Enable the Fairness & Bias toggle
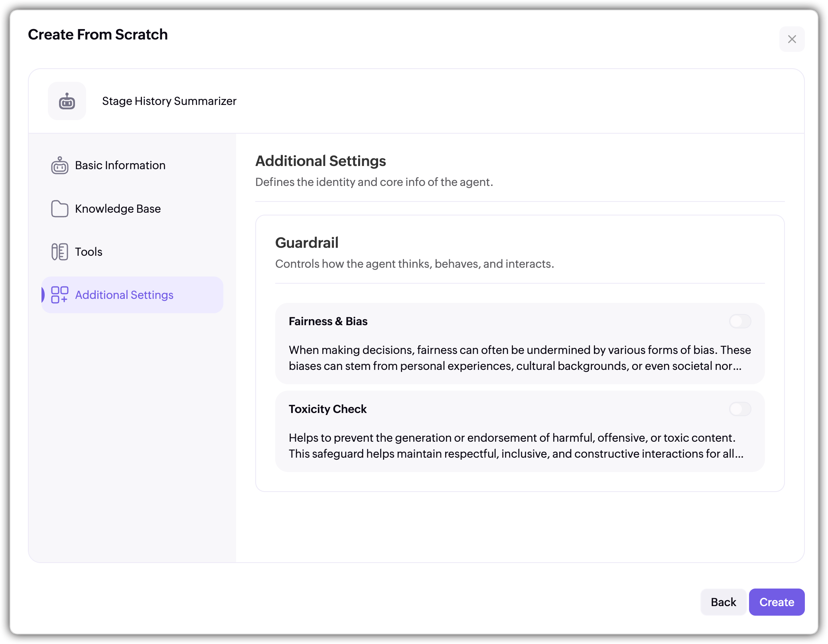The height and width of the screenshot is (644, 828). click(740, 321)
